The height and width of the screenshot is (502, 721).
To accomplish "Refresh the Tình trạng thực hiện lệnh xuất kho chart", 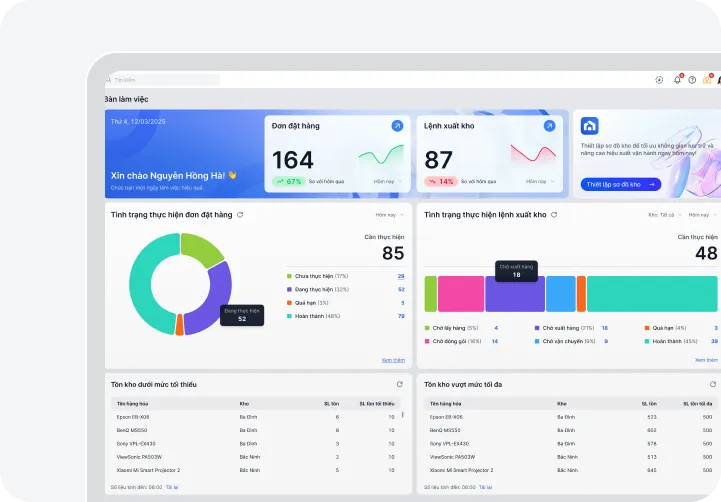I will tap(554, 215).
